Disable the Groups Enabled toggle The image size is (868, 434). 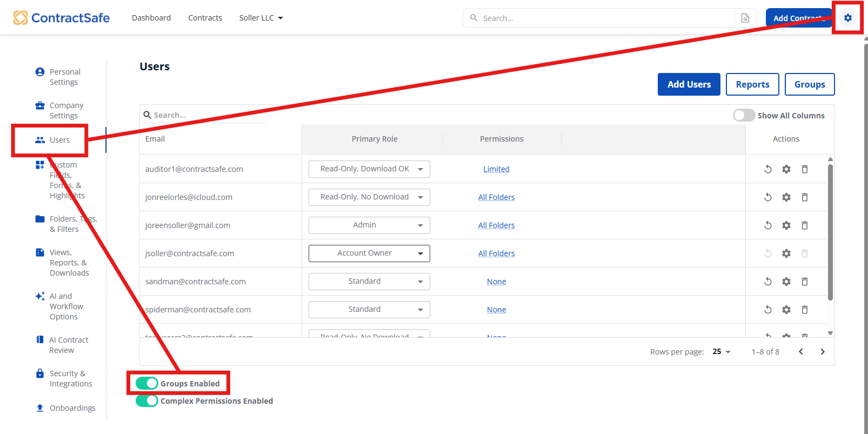click(x=147, y=384)
